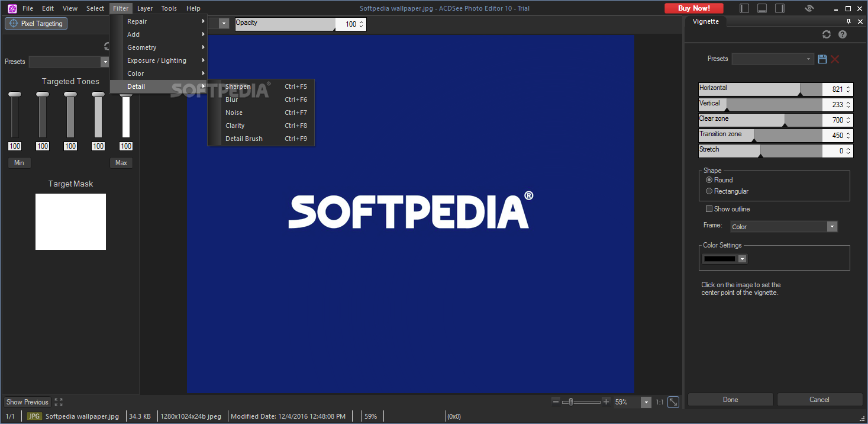The width and height of the screenshot is (868, 424).
Task: Click the Transition zone value stepper arrows
Action: pos(848,136)
